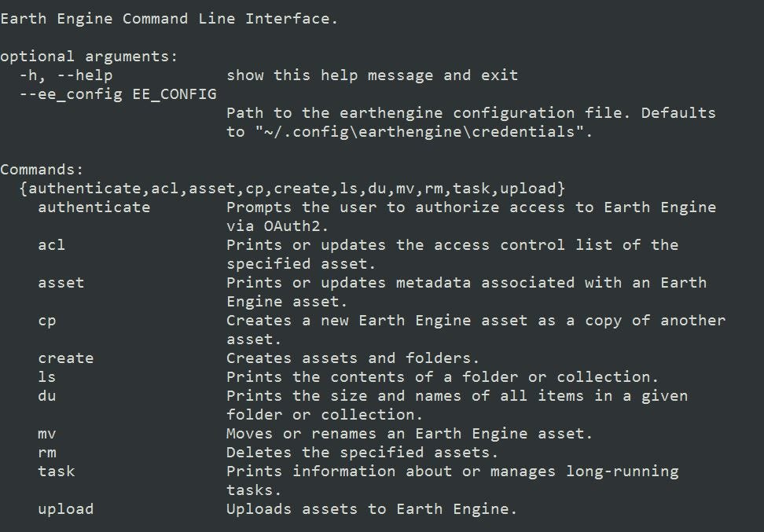Click the '-h, --help' option text

click(x=66, y=75)
